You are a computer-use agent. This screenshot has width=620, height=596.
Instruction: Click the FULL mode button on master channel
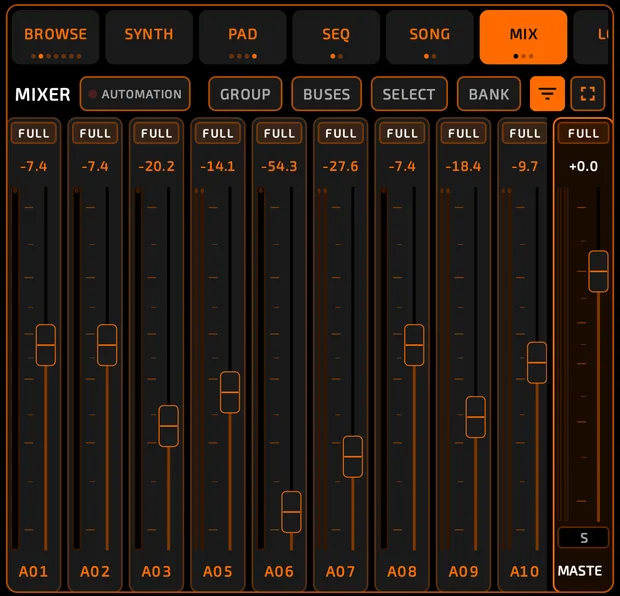pos(583,133)
